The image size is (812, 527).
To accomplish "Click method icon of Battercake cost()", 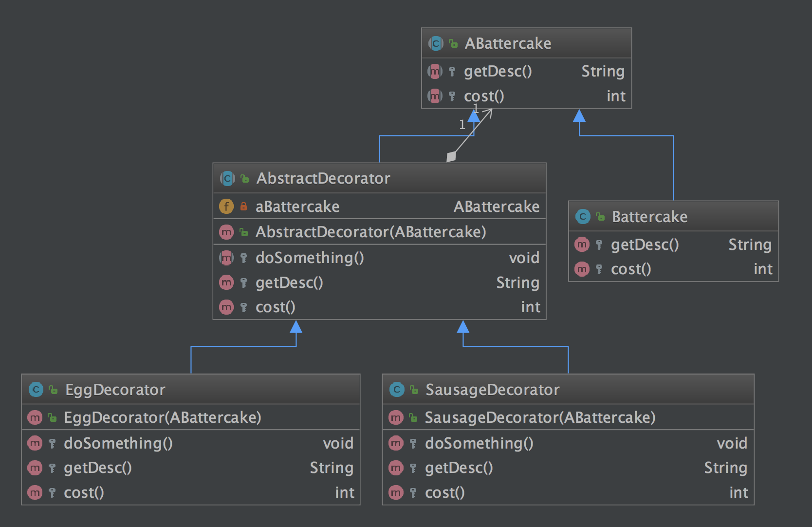I will click(582, 269).
